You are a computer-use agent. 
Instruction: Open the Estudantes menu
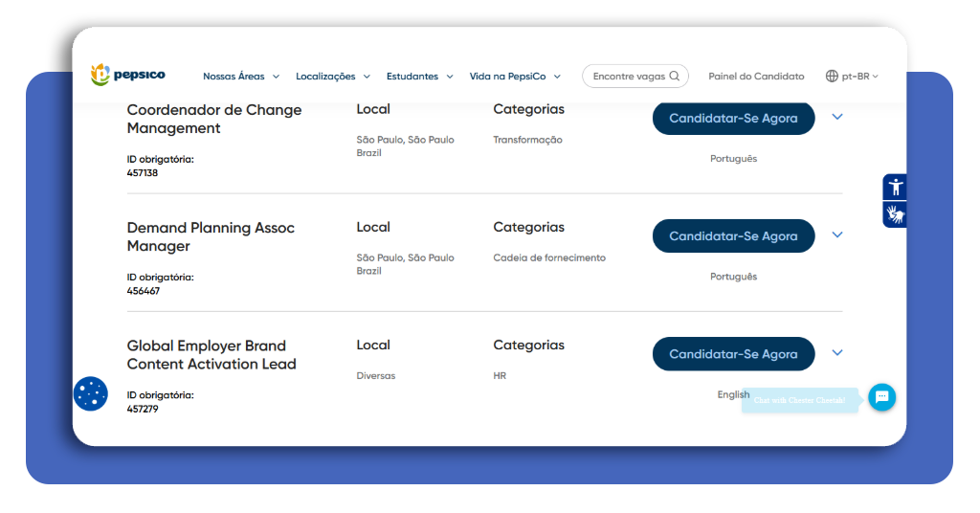coord(420,77)
